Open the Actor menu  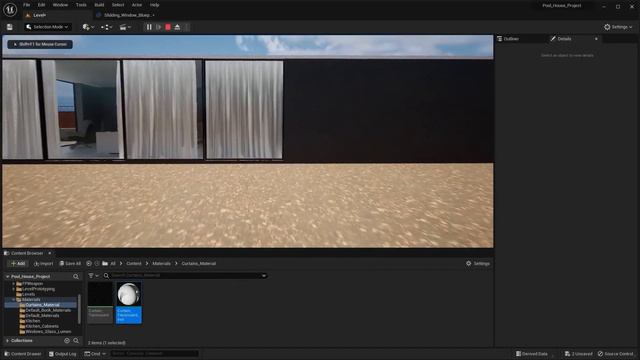pyautogui.click(x=137, y=5)
